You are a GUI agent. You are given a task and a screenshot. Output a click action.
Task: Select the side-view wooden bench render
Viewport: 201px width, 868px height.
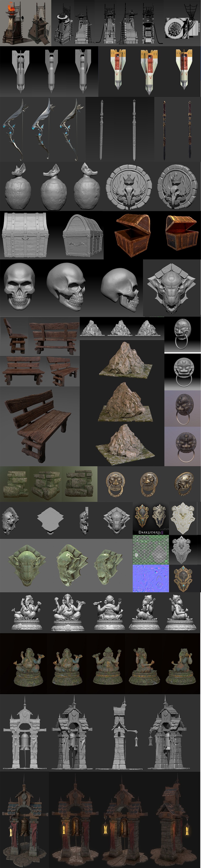(15, 336)
